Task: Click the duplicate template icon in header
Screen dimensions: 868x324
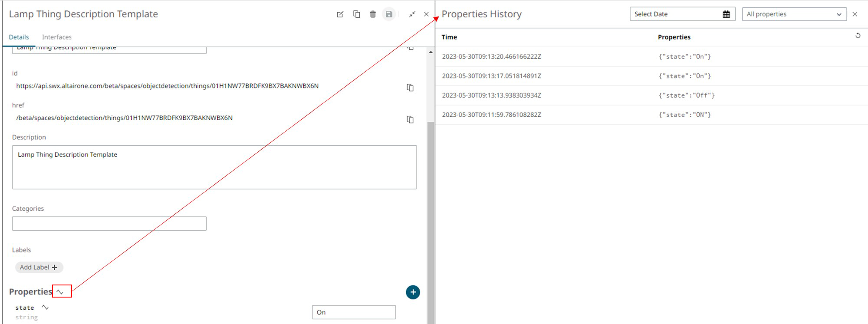Action: pos(357,14)
